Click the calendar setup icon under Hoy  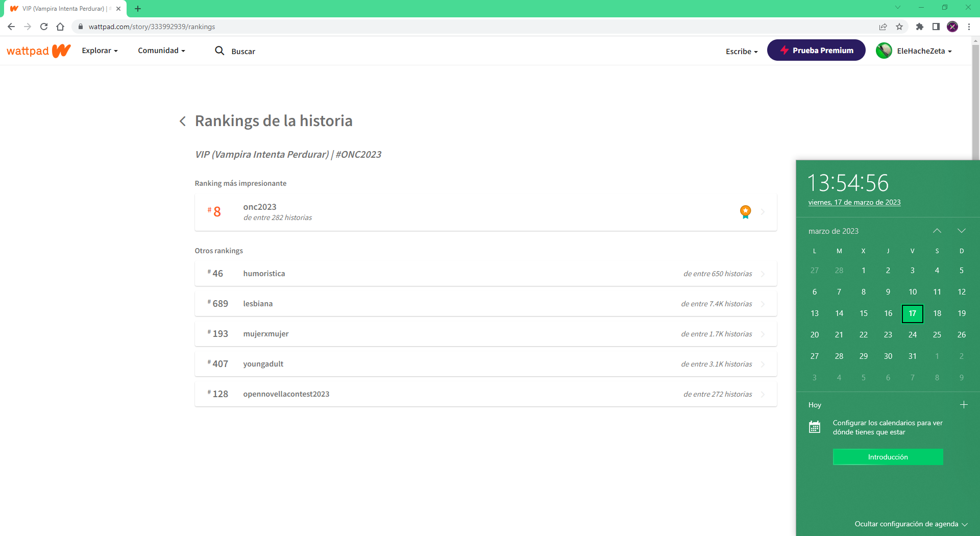coord(815,427)
